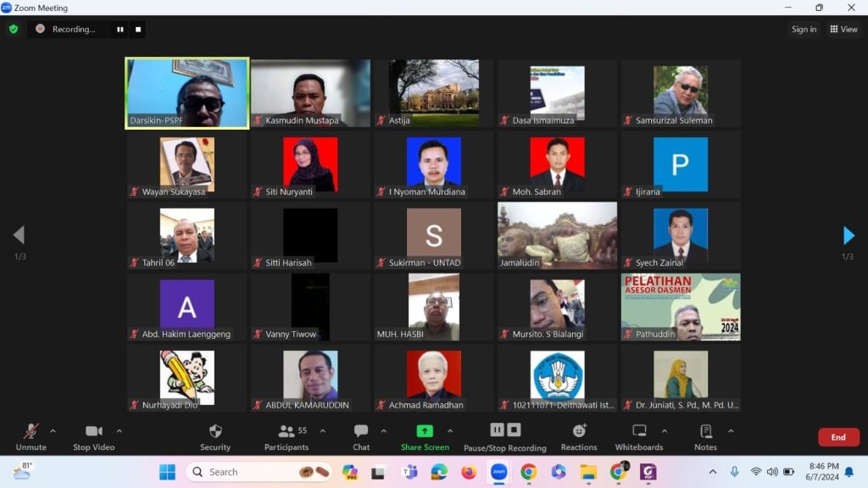868x488 pixels.
Task: Start Share Screen
Action: coord(425,436)
